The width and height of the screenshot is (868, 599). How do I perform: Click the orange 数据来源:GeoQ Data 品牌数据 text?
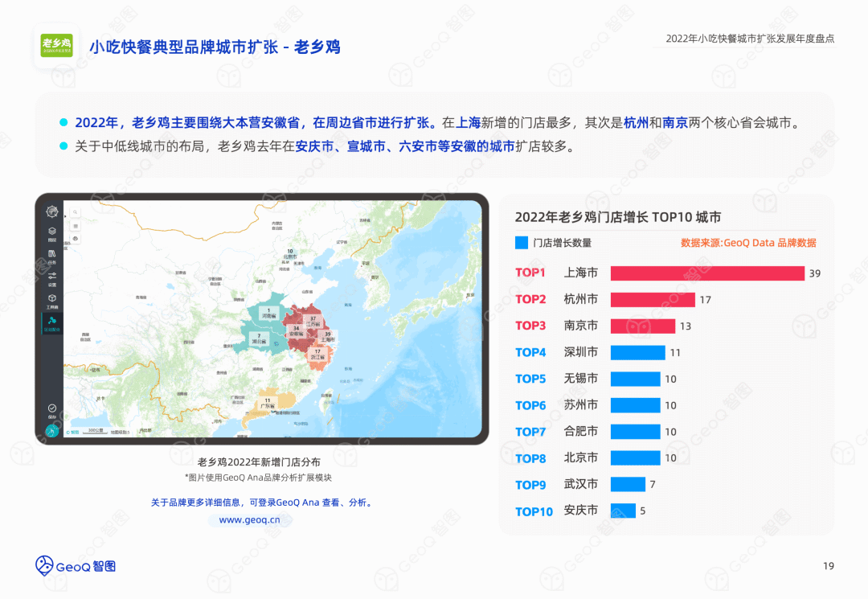click(748, 243)
